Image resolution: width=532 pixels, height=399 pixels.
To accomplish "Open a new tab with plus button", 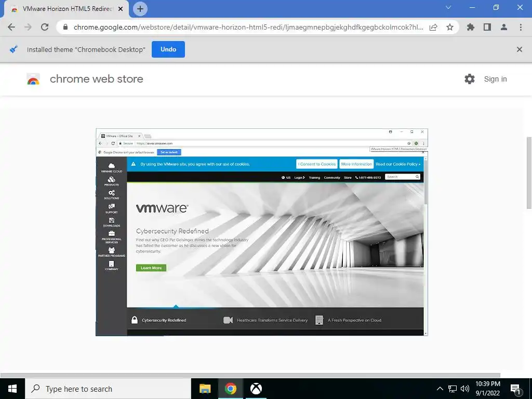I will pos(140,9).
